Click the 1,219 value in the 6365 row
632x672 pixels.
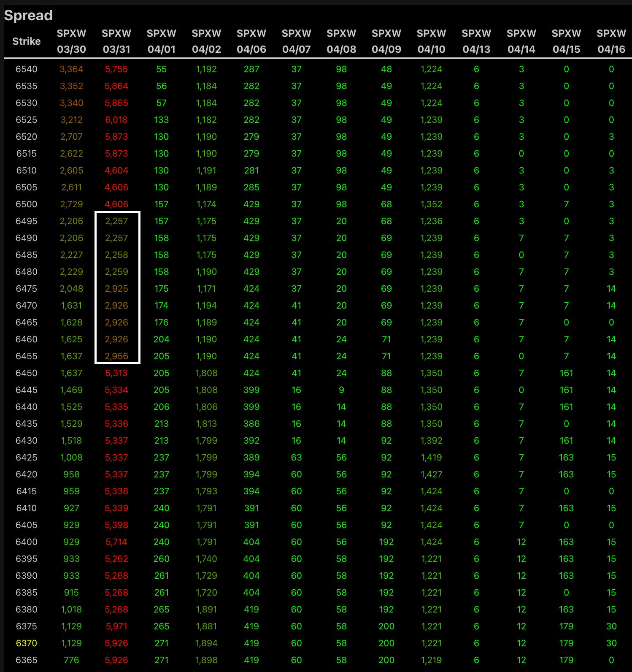[x=432, y=660]
